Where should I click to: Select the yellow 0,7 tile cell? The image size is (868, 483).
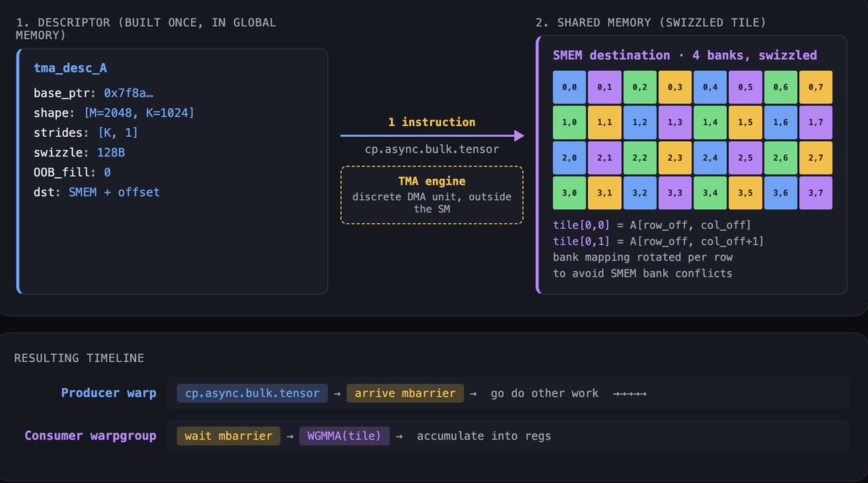815,87
